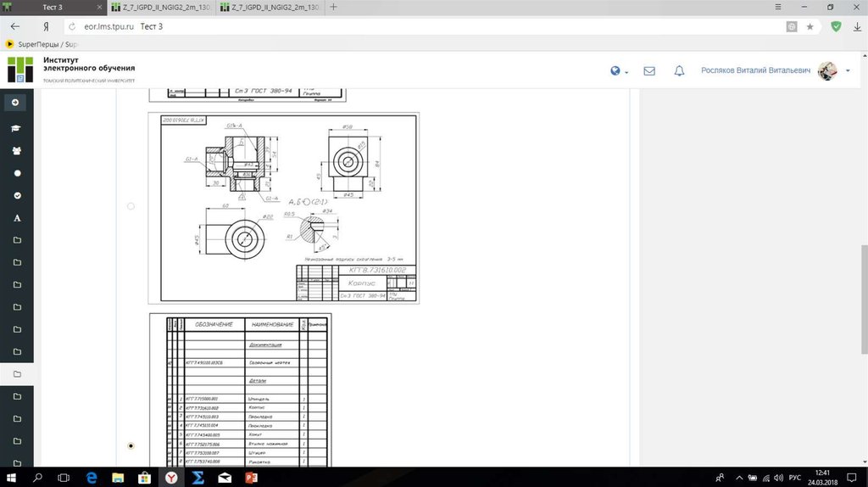Open the graduation cap courses icon in sidebar
The height and width of the screenshot is (487, 868).
pyautogui.click(x=16, y=128)
